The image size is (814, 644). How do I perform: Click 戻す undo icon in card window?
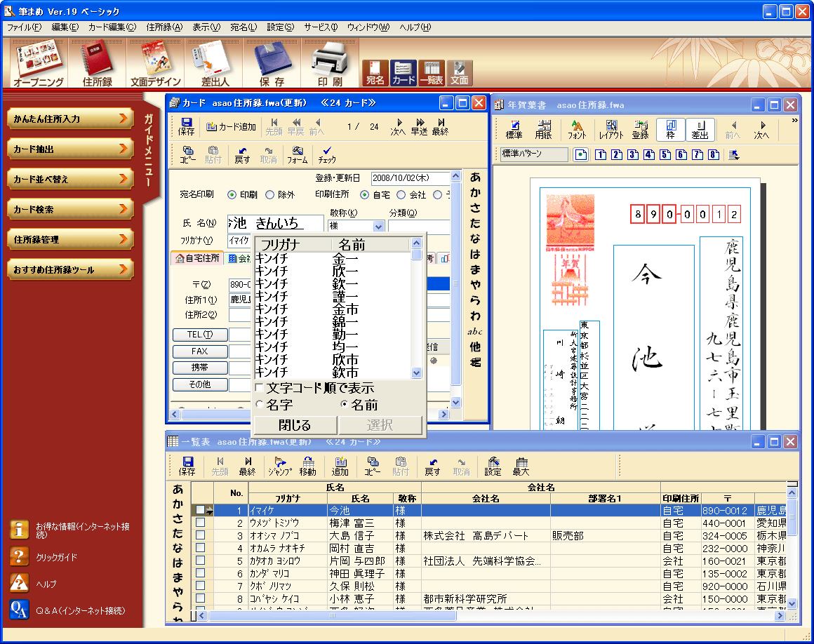tap(242, 154)
